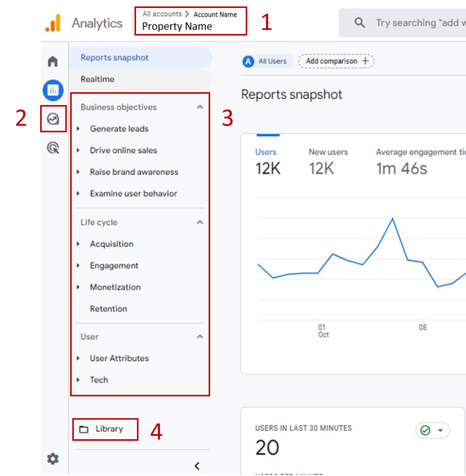Open the Advertising icon in sidebar
Viewport: 466px width, 476px height.
coord(53,148)
